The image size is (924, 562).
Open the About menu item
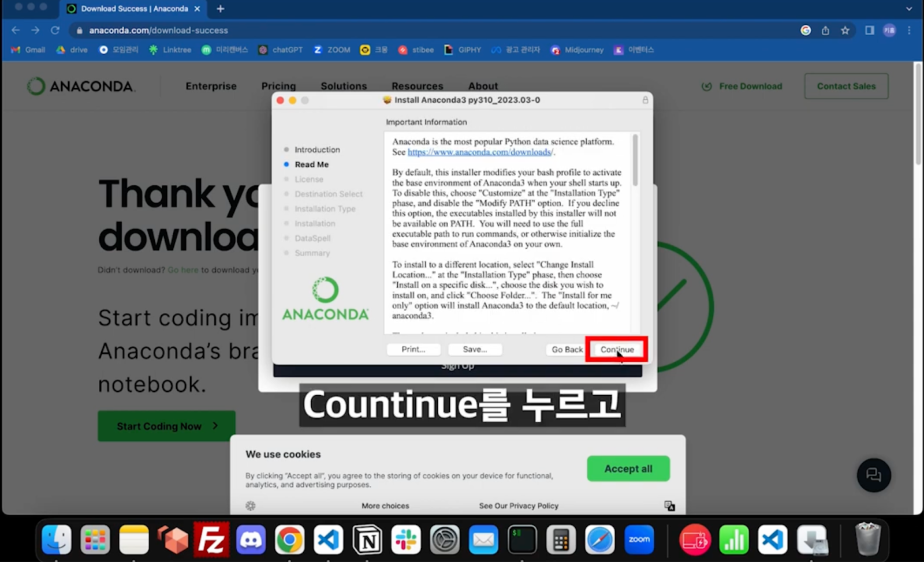coord(483,86)
